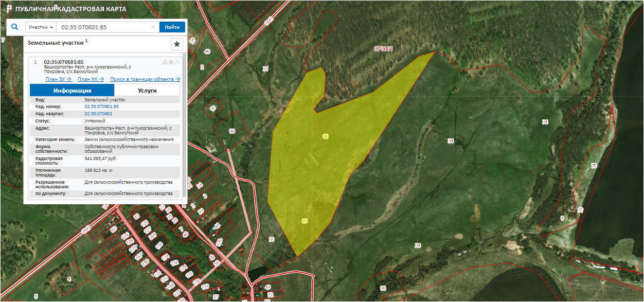The height and width of the screenshot is (302, 644).
Task: Click the cadastral number search input
Action: click(x=103, y=27)
